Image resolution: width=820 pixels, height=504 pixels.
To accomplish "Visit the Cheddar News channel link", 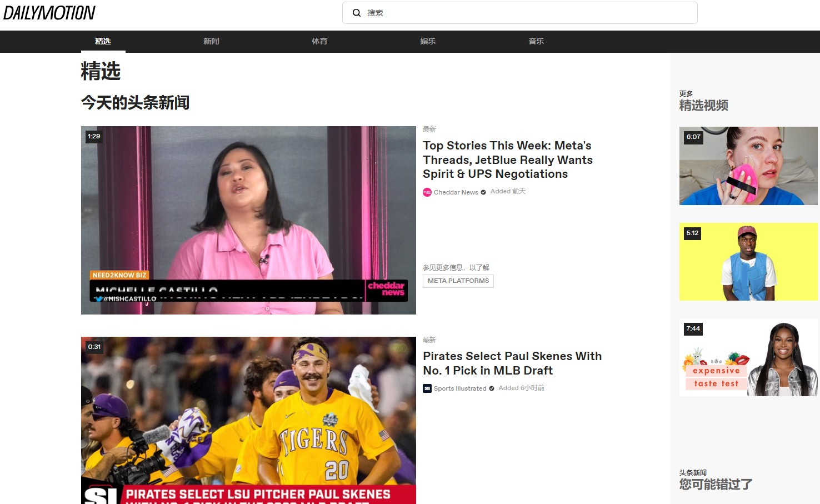I will click(x=456, y=192).
